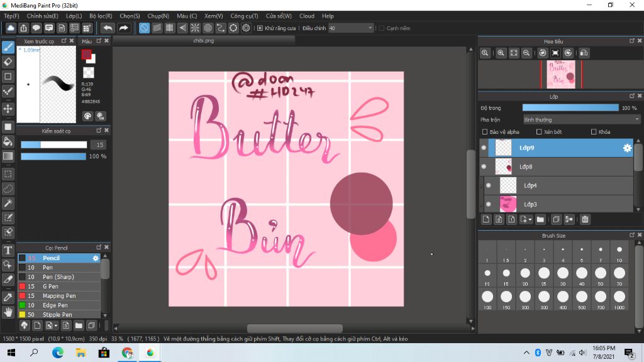The width and height of the screenshot is (644, 362).
Task: Adjust the Độ trong opacity slider
Action: point(570,108)
